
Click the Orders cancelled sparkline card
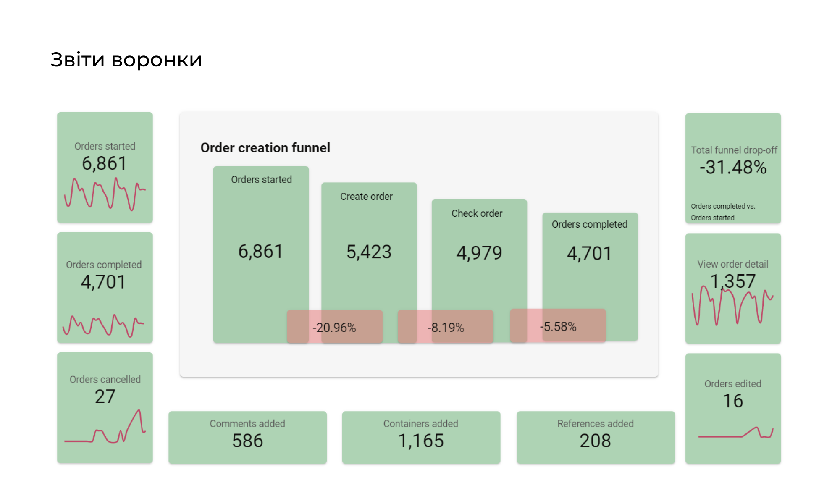pos(105,408)
